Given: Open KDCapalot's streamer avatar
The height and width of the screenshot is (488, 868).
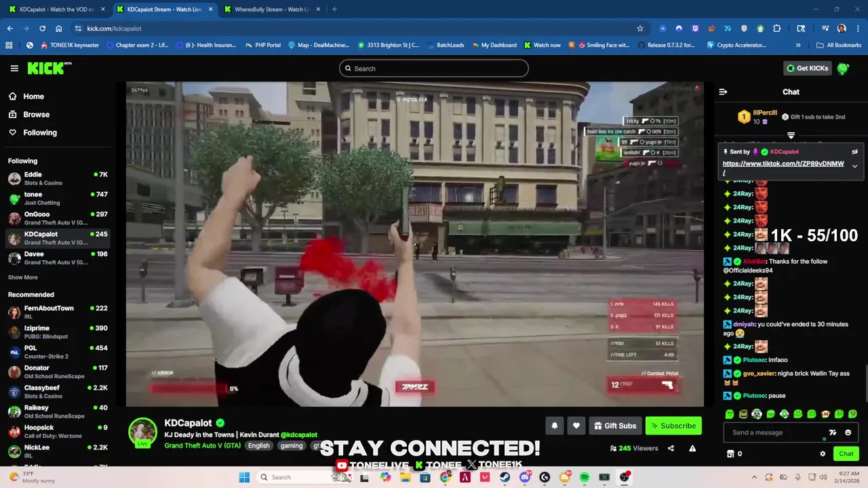Looking at the screenshot, I should pos(143,432).
